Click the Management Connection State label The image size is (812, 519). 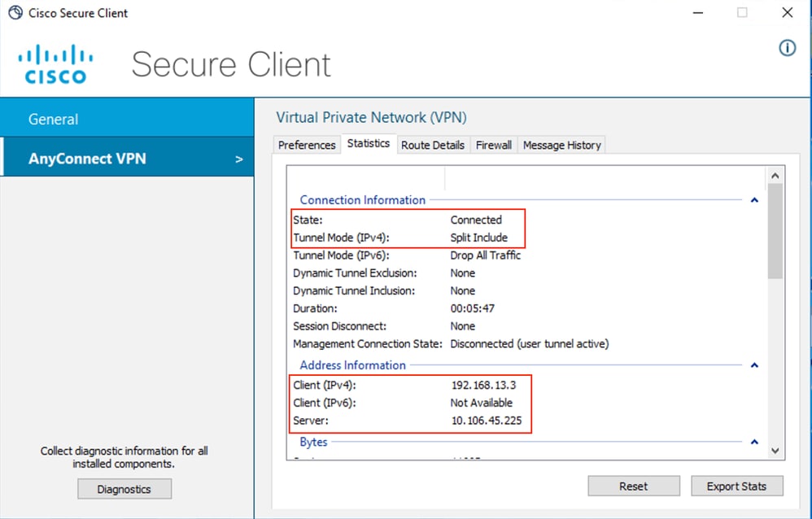[368, 343]
